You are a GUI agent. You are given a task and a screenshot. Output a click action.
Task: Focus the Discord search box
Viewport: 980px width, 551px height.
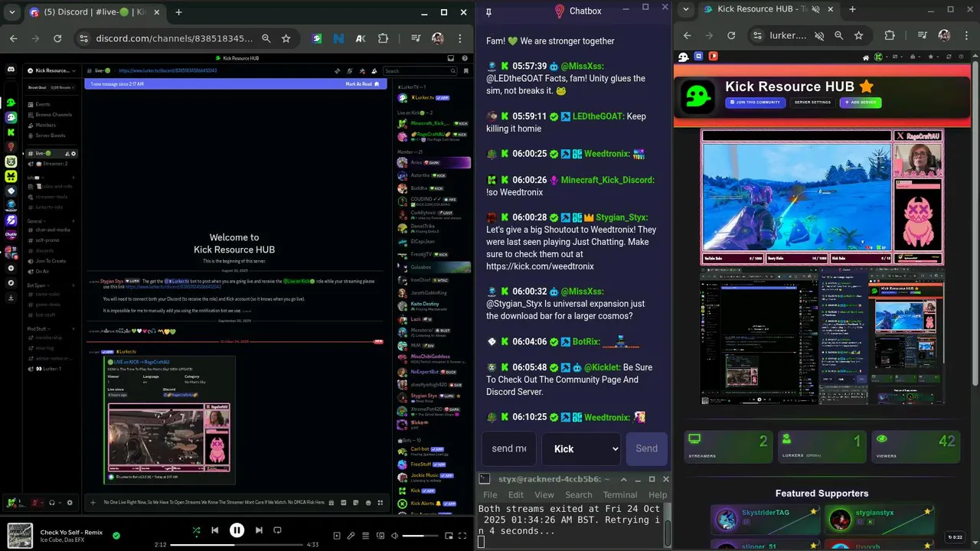[x=419, y=70]
